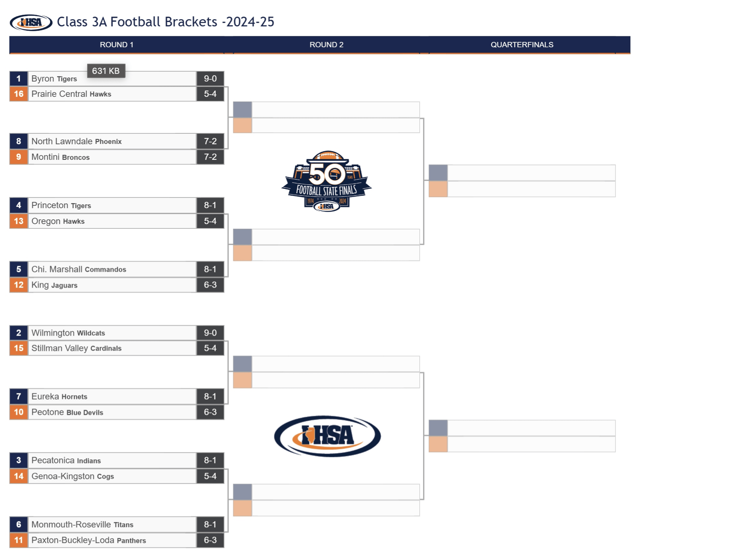748x560 pixels.
Task: Click seed 2 badge for Wilmington
Action: coord(18,333)
